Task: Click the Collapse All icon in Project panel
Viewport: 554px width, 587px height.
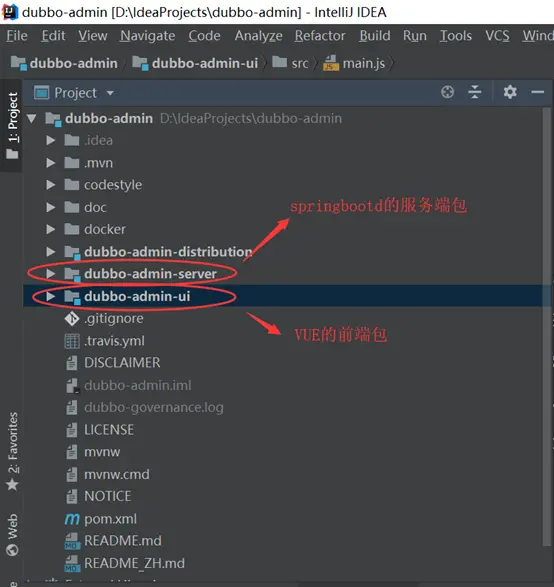Action: (475, 92)
